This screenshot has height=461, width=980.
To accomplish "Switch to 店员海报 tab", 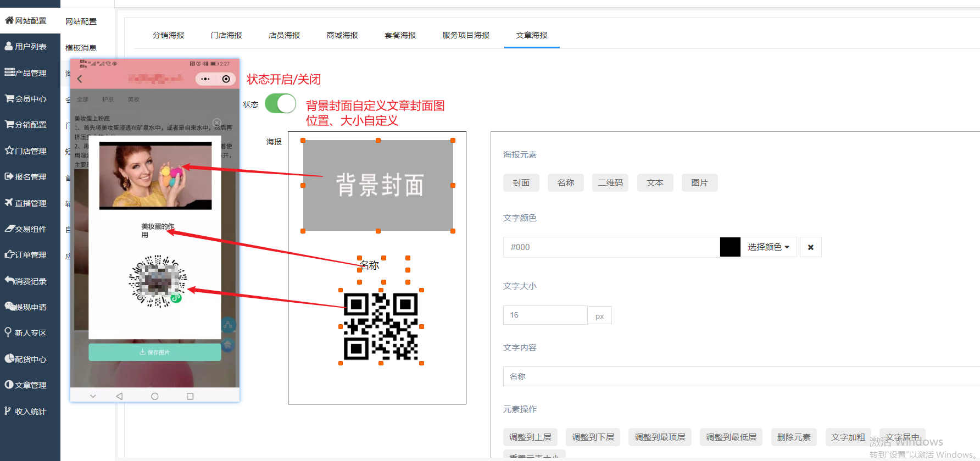I will click(284, 35).
